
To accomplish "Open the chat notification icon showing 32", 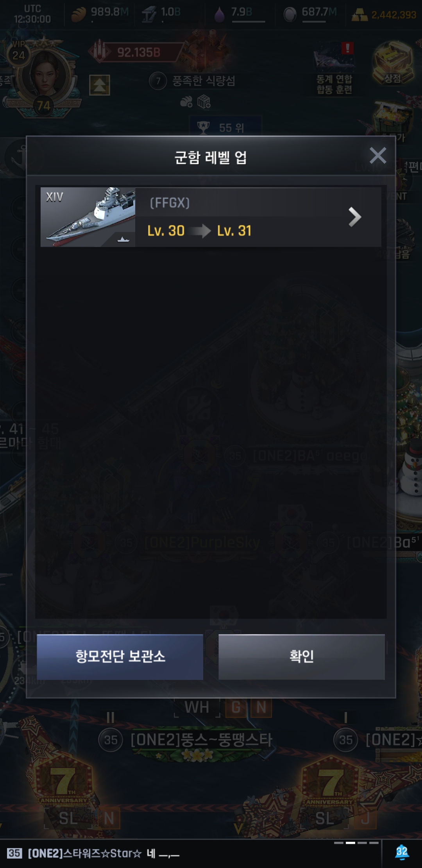I will coord(402,852).
